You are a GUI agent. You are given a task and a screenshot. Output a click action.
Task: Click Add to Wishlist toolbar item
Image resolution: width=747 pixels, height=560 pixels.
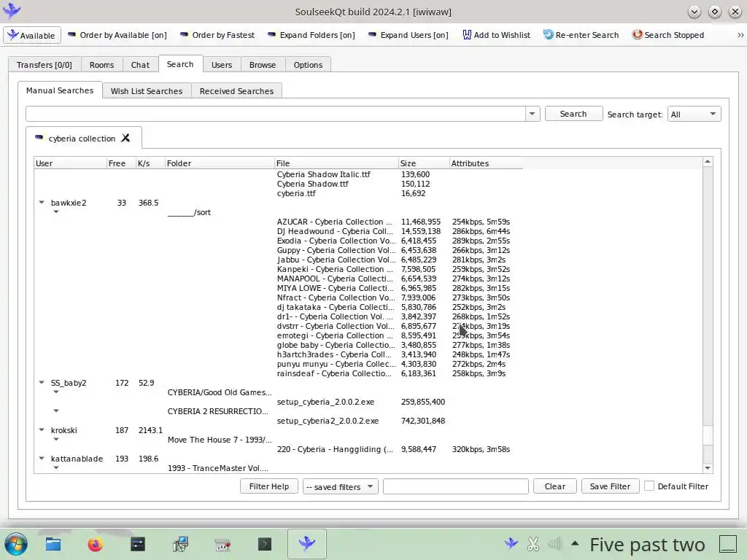pyautogui.click(x=496, y=35)
